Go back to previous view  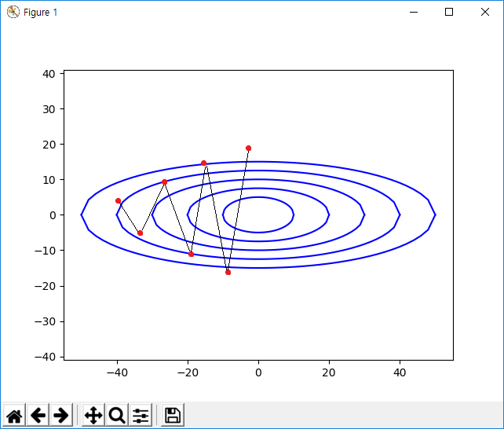[38, 416]
